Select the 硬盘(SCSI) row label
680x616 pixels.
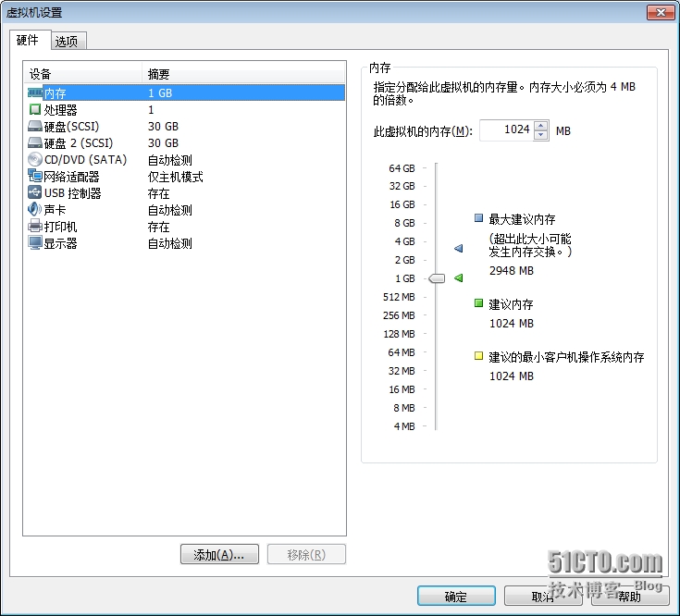point(71,127)
